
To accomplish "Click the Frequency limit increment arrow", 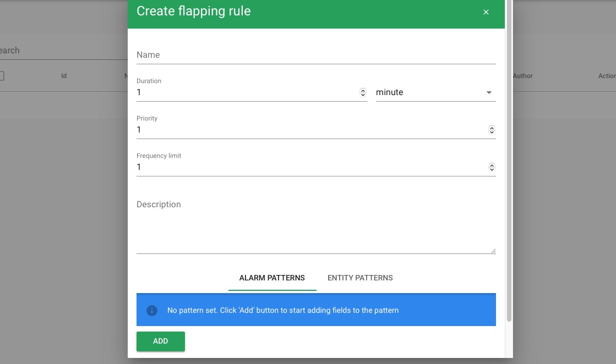I will [x=492, y=164].
